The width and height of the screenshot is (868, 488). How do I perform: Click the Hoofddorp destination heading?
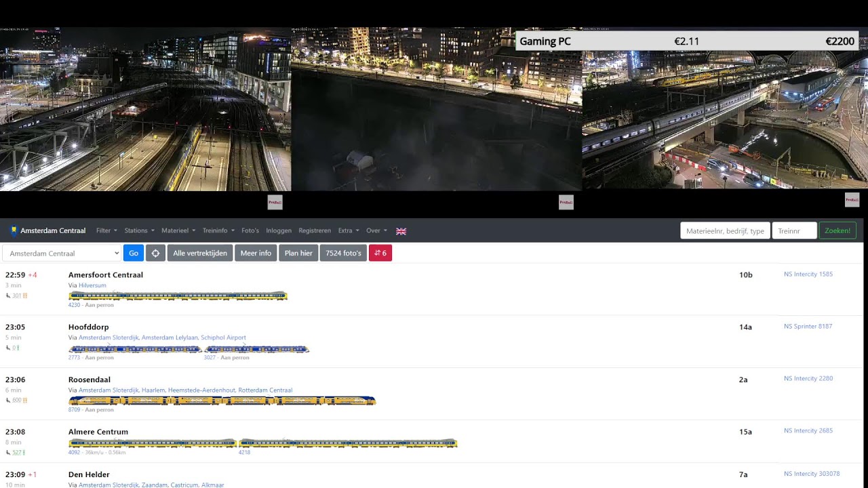pos(88,327)
